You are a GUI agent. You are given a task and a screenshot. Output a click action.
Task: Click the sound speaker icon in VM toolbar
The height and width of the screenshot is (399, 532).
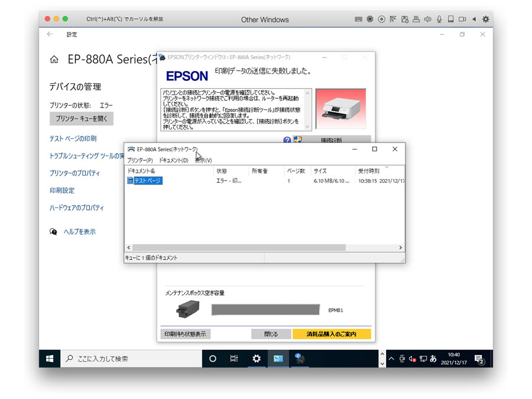pos(427,20)
